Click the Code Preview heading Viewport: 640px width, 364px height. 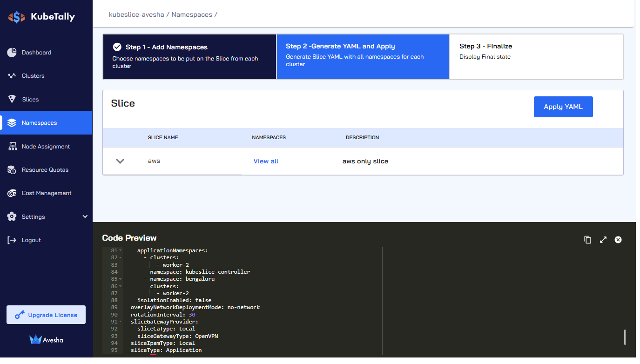pos(129,238)
